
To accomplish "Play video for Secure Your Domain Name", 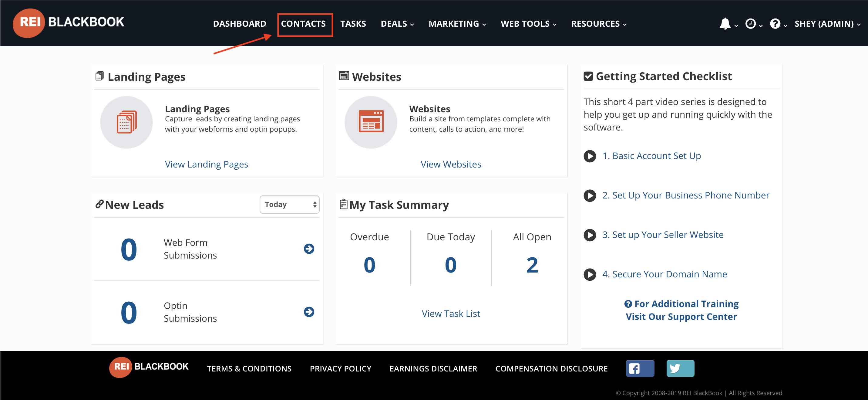I will pyautogui.click(x=590, y=275).
